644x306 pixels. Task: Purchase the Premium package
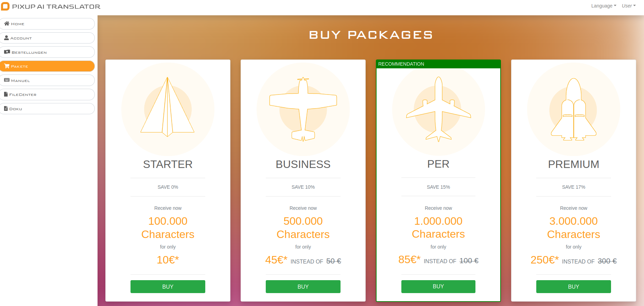point(573,287)
